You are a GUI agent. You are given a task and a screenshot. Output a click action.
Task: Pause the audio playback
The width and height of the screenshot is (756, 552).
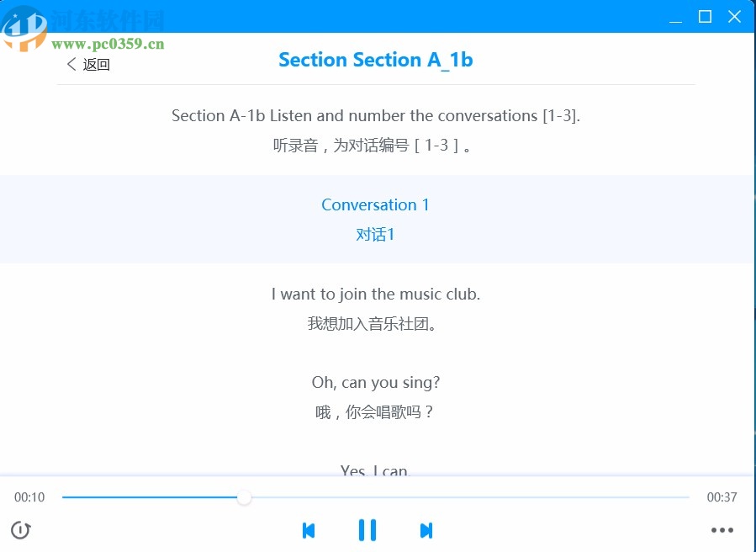[367, 530]
